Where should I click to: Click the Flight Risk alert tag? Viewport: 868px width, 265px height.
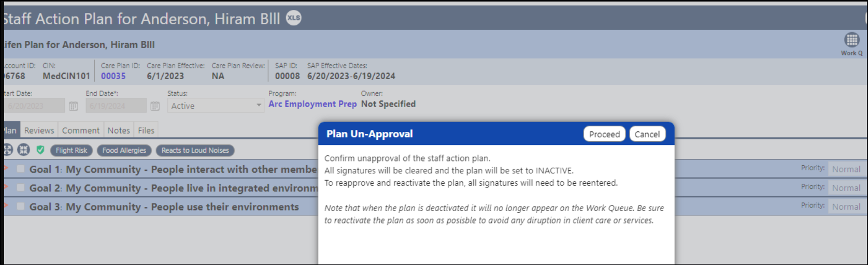72,151
